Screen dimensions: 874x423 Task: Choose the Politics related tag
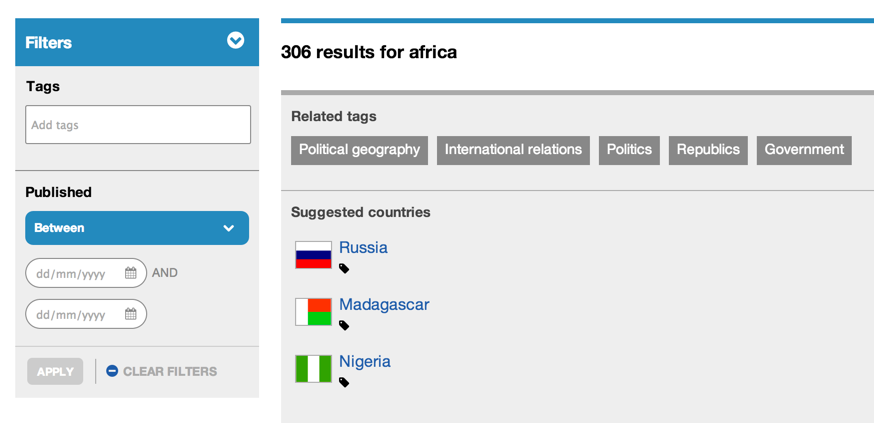(x=629, y=150)
